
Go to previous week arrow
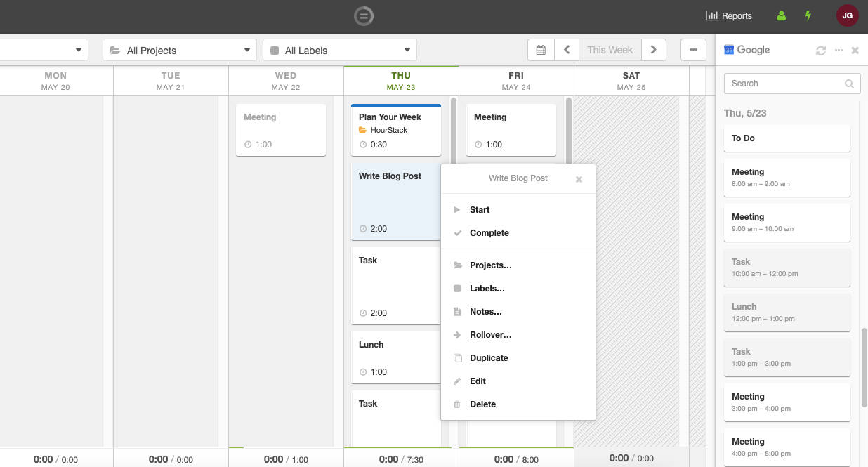(x=566, y=50)
